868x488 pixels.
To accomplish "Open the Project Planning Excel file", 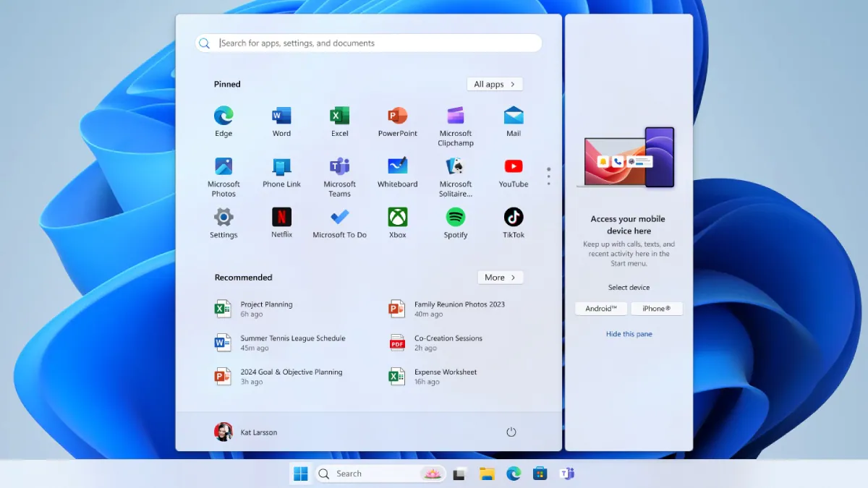I will (266, 309).
